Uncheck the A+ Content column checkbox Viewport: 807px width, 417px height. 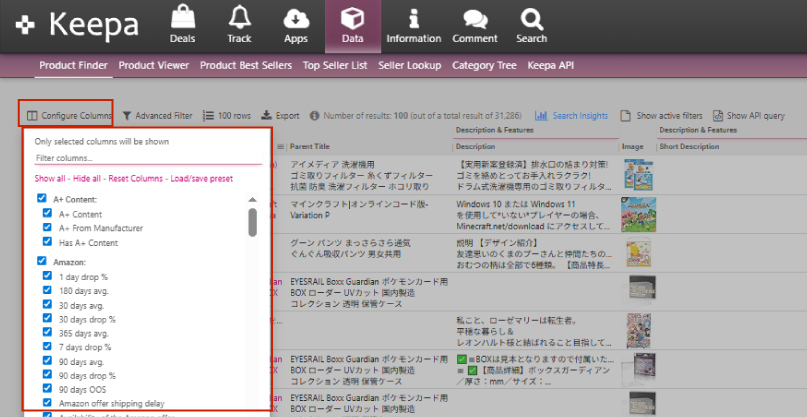tap(47, 213)
